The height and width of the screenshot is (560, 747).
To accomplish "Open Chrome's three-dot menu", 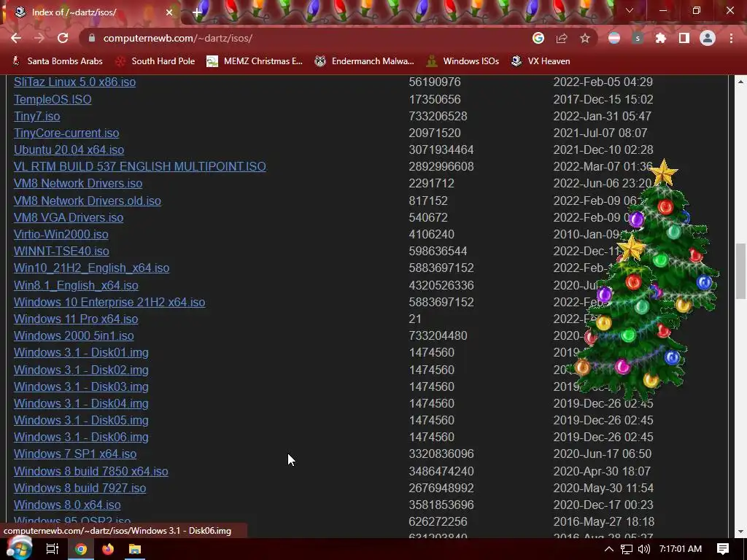I will [731, 38].
